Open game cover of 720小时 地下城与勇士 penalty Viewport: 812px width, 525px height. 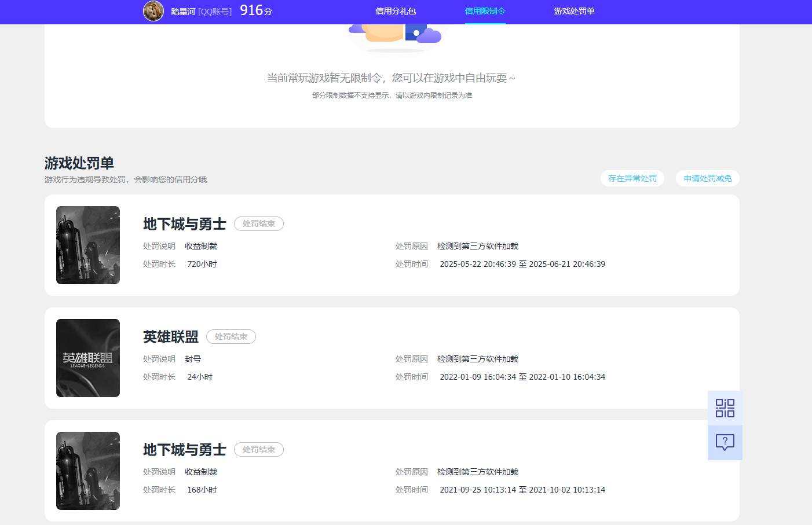(x=88, y=245)
